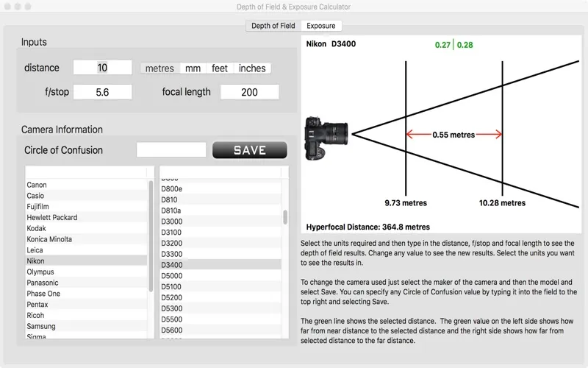Click the Circle of Confusion field
The image size is (588, 368).
(171, 150)
